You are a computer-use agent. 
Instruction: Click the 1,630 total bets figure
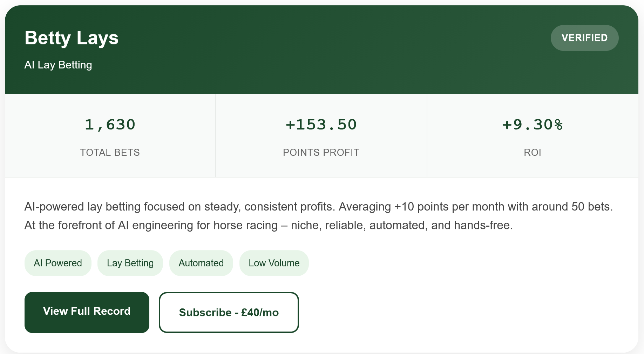110,125
